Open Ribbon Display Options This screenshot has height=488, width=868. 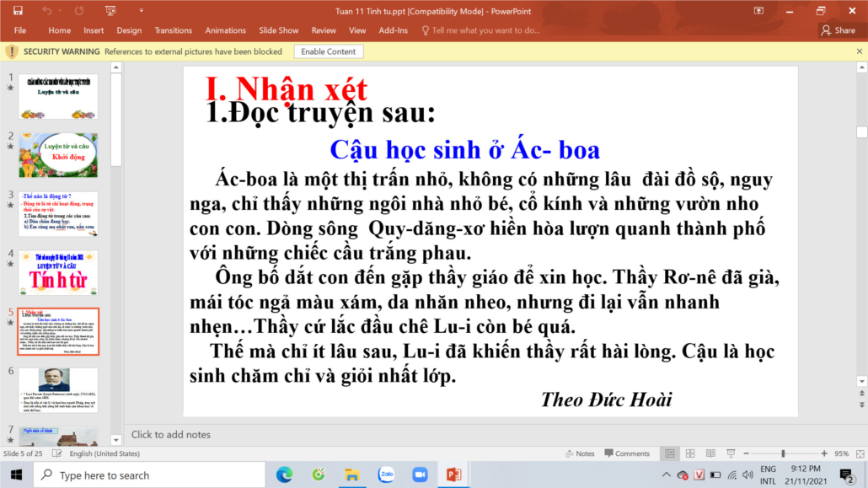(759, 11)
